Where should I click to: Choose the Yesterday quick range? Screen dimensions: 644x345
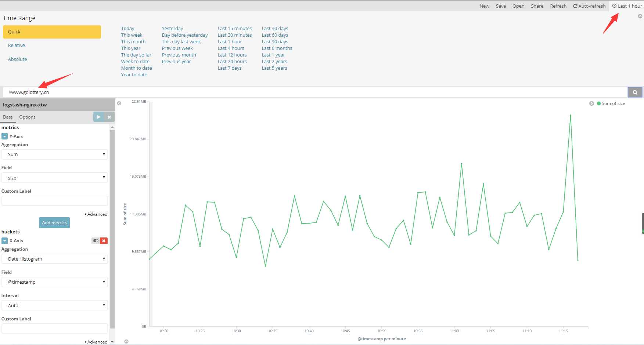pyautogui.click(x=172, y=29)
